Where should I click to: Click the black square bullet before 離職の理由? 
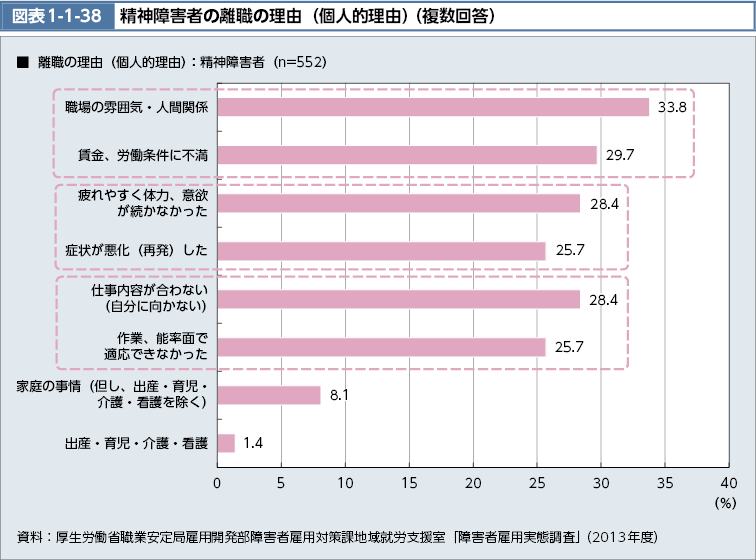pos(22,62)
